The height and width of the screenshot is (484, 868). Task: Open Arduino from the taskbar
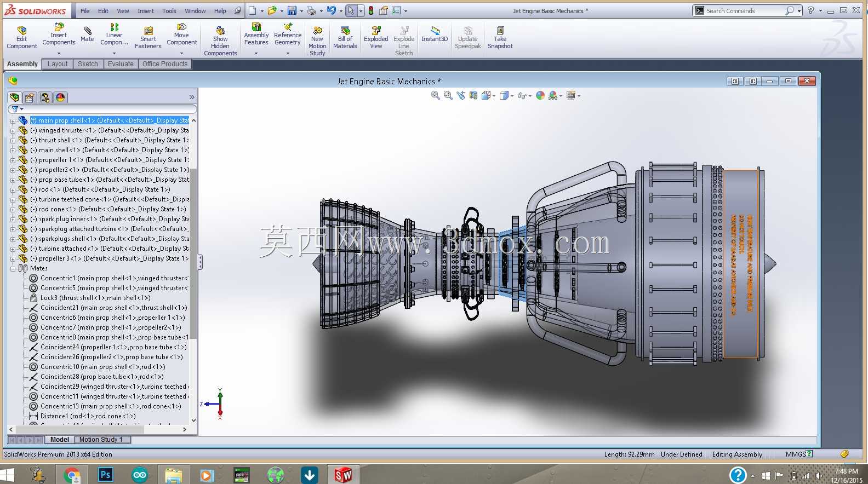[139, 475]
